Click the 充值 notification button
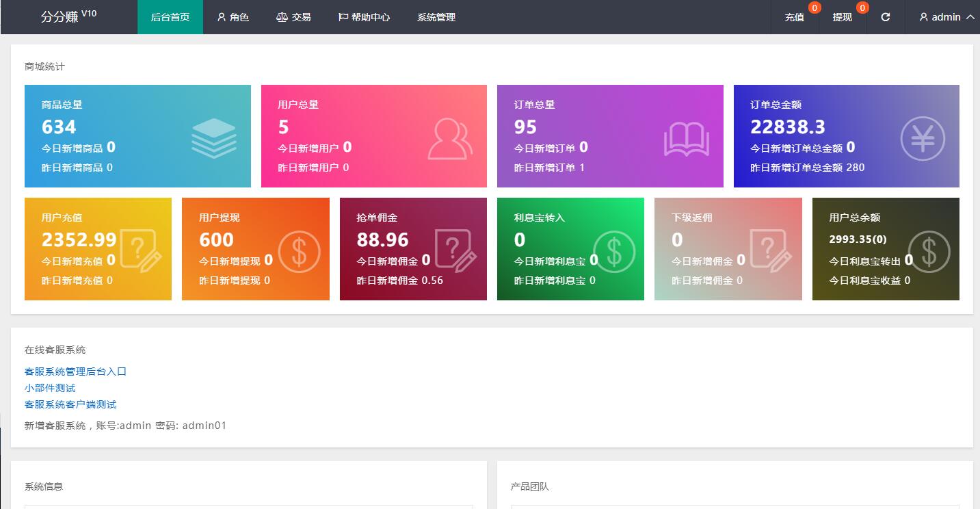The image size is (980, 509). point(795,17)
